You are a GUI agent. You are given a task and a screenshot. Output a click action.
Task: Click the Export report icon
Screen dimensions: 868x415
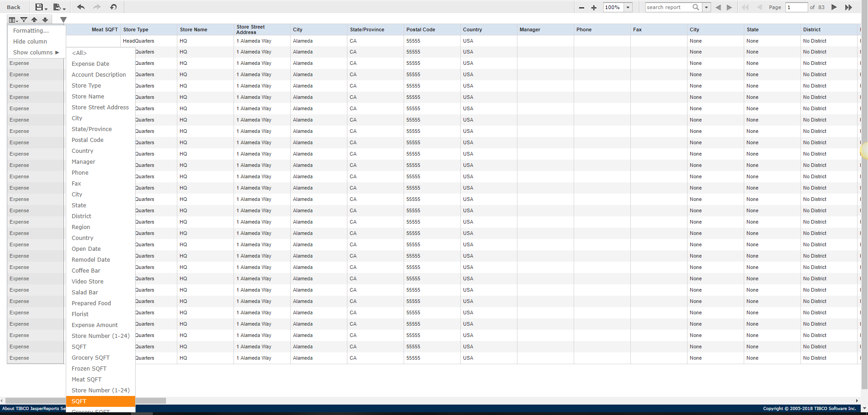click(57, 7)
